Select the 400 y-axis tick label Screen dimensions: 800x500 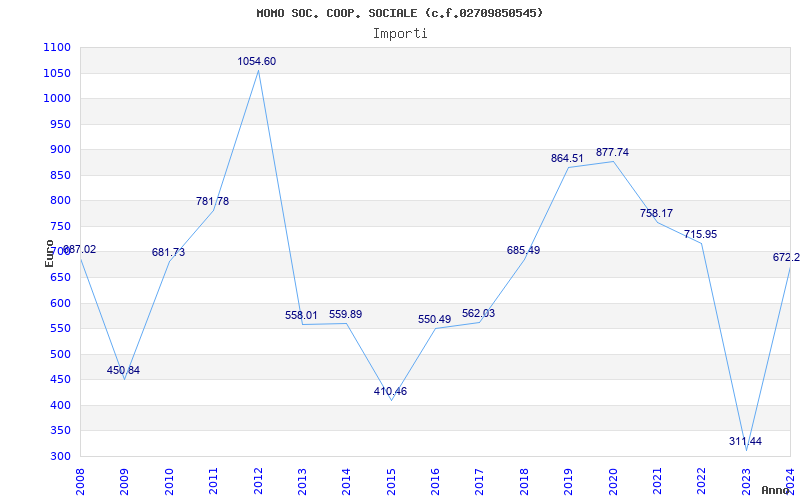61,405
